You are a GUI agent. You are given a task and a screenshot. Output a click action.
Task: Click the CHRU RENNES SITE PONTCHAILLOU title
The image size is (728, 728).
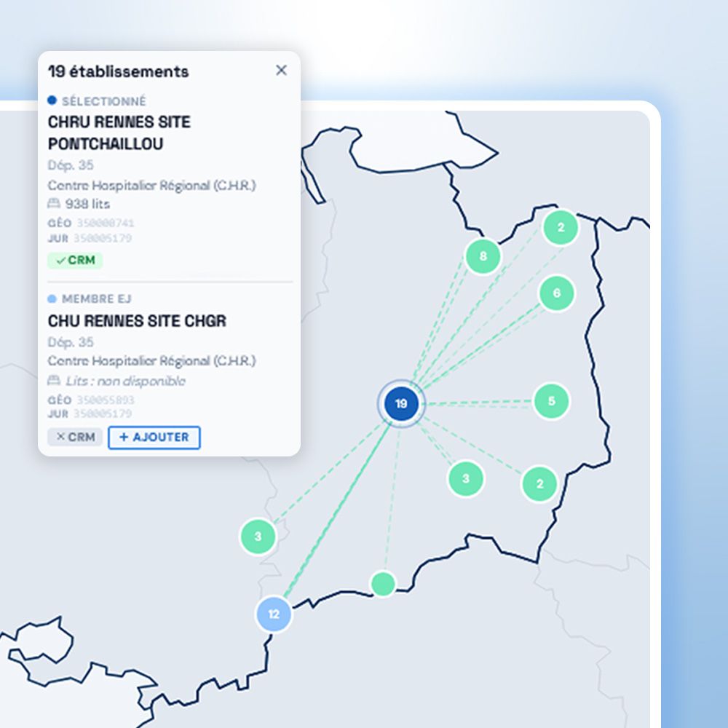click(x=119, y=132)
